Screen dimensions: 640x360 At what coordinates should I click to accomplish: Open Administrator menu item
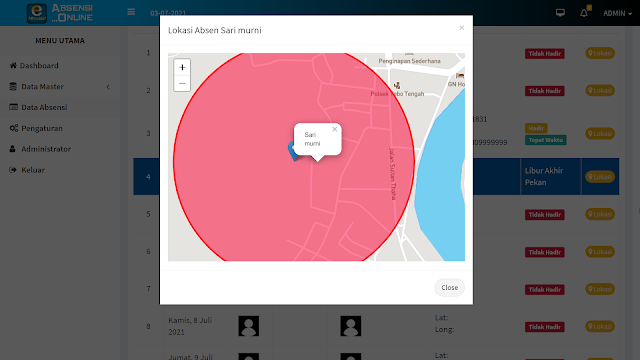[x=60, y=149]
